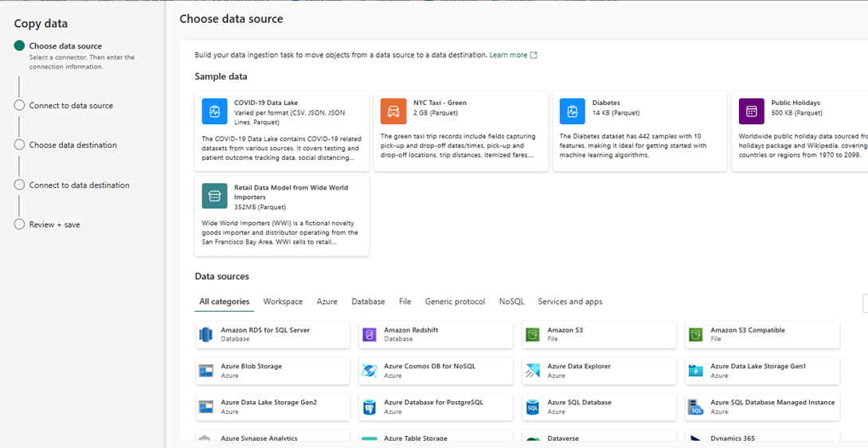
Task: Choose the Amazon RDS for SQL Server label
Action: point(265,330)
